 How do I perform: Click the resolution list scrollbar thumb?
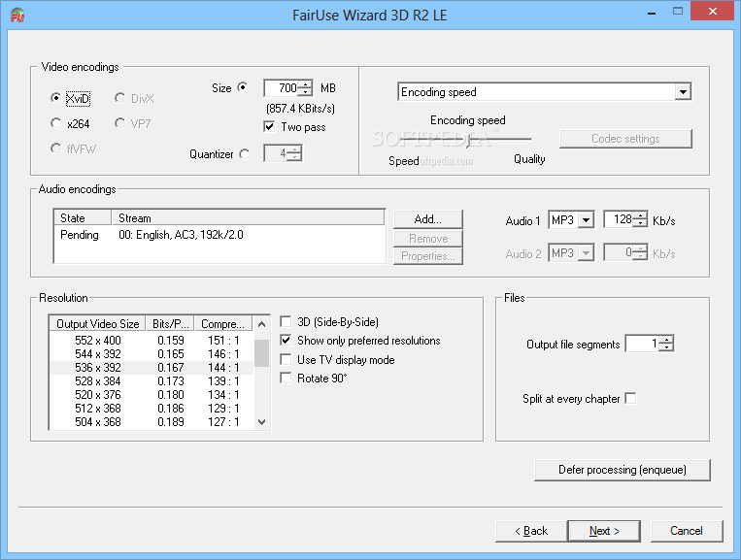point(261,352)
